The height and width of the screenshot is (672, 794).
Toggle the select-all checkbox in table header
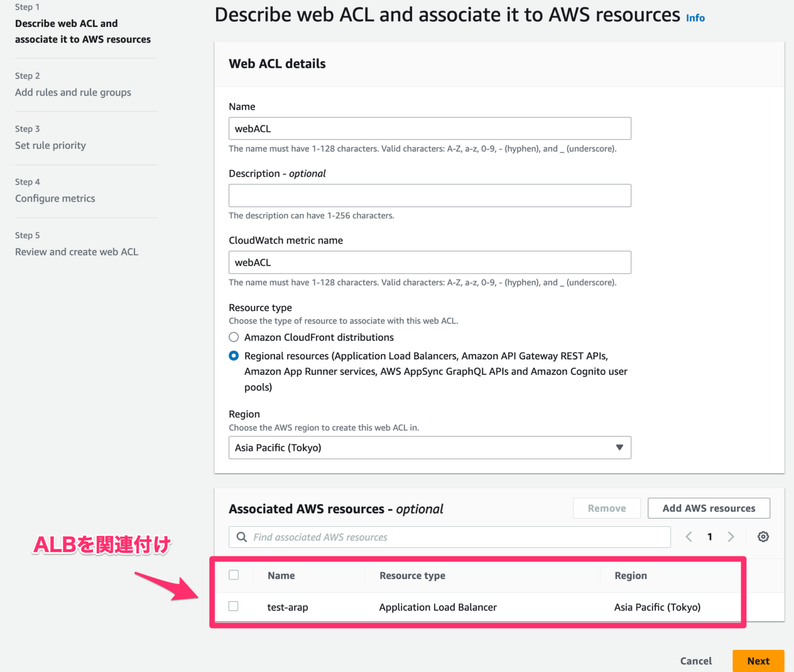point(234,575)
